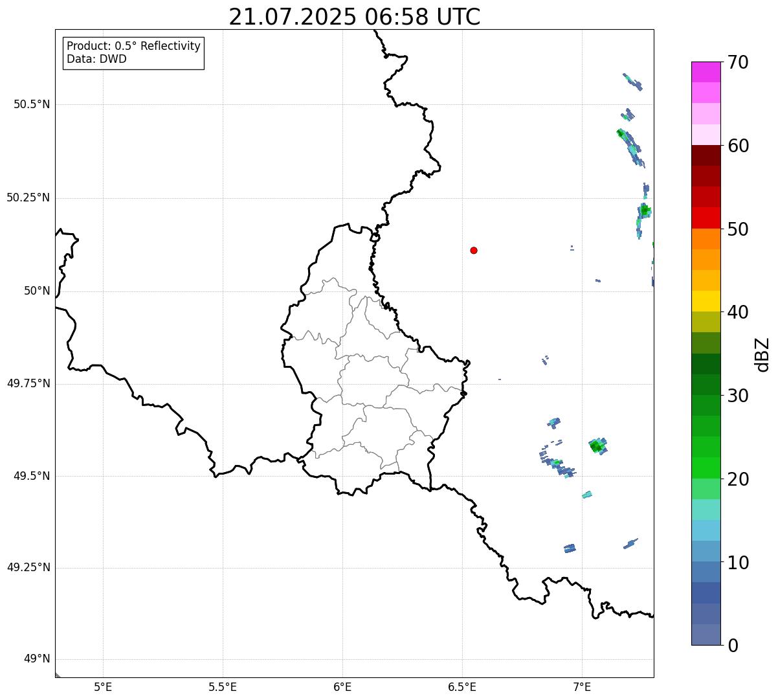
Task: Click the yellow color band at 40 dBZ
Action: [x=706, y=301]
